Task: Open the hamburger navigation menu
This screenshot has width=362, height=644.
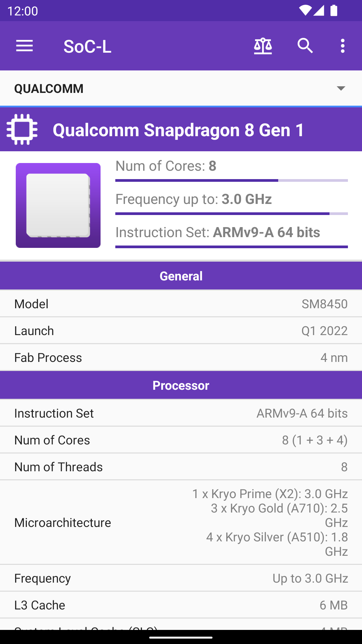Action: (24, 46)
